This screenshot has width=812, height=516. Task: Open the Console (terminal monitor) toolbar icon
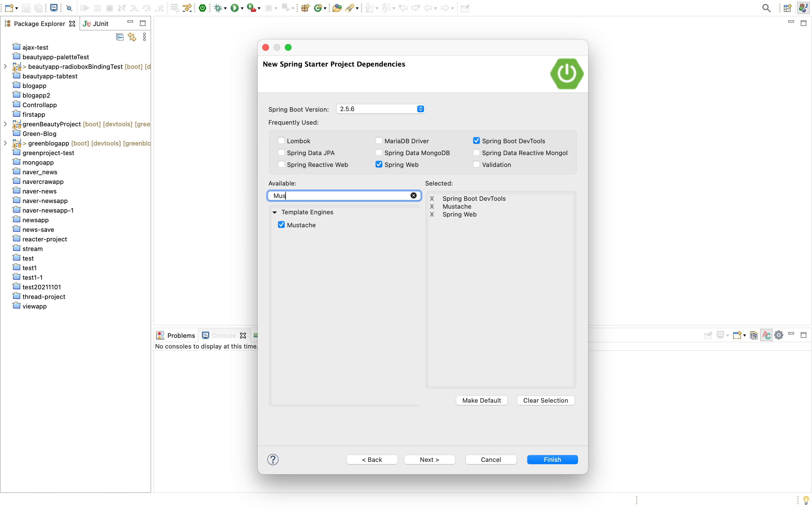pyautogui.click(x=54, y=8)
